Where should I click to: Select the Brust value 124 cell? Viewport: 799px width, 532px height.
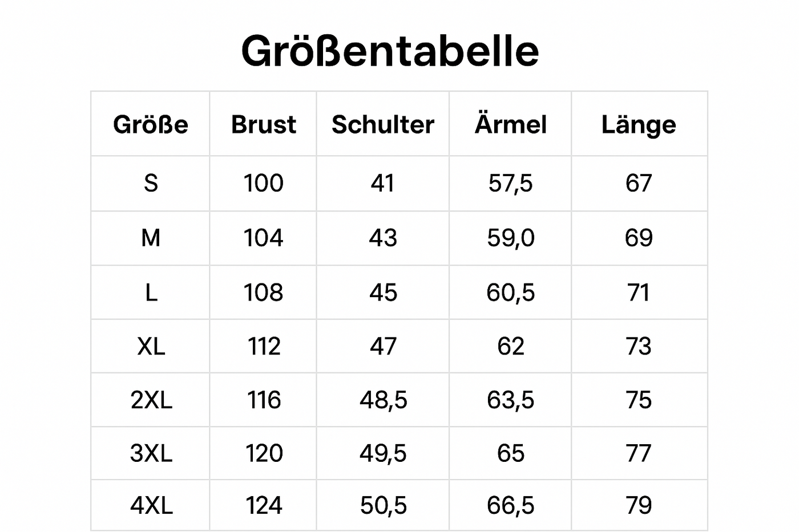[x=264, y=505]
